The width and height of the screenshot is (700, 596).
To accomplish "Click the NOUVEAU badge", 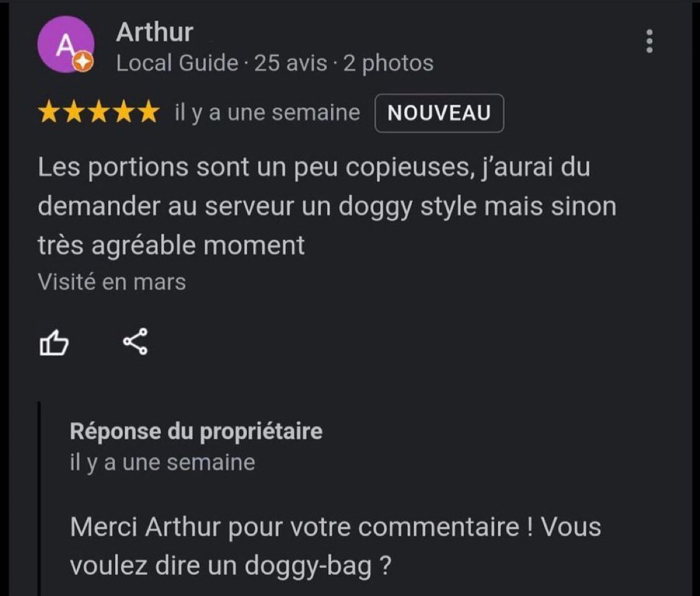I will pyautogui.click(x=439, y=113).
